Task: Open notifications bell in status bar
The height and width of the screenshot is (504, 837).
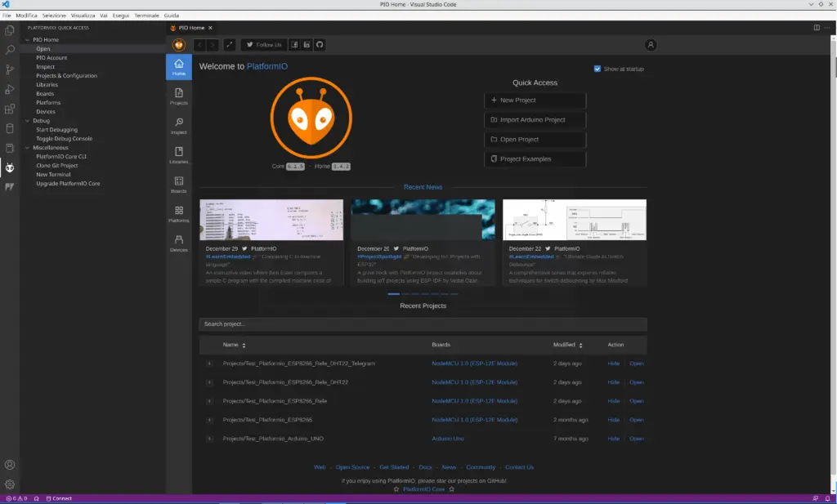Action: [827, 498]
